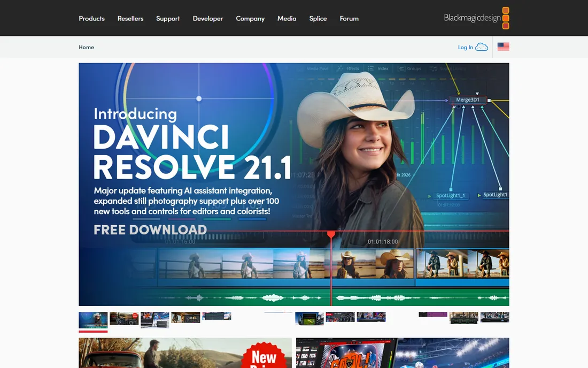Image resolution: width=588 pixels, height=368 pixels.
Task: Open the Splice nav link
Action: (318, 18)
